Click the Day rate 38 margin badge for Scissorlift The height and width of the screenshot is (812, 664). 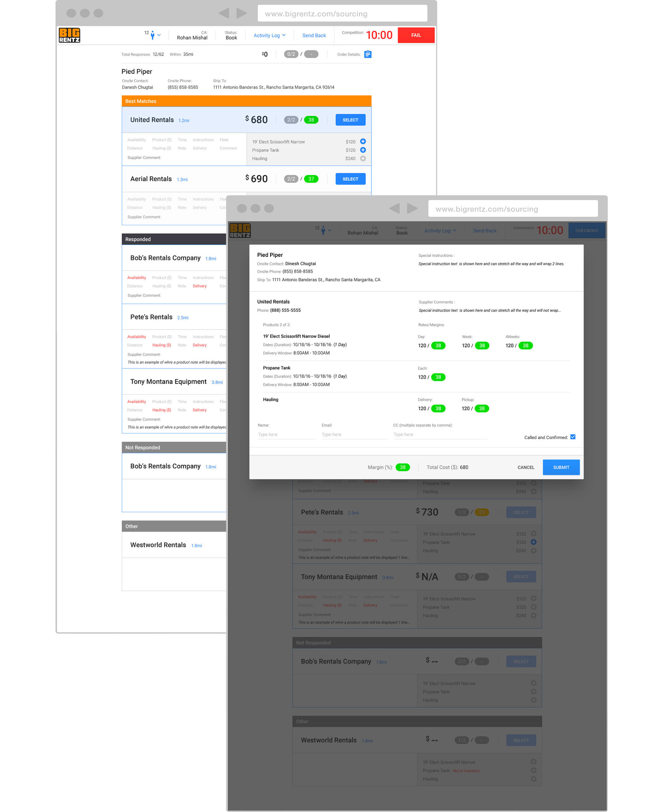(x=438, y=346)
